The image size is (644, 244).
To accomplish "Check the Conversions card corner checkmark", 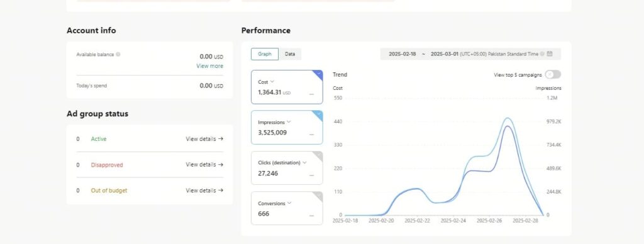I will 318,195.
